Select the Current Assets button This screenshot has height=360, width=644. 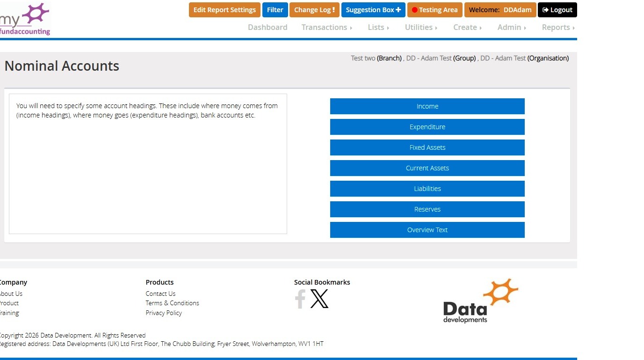(x=427, y=168)
